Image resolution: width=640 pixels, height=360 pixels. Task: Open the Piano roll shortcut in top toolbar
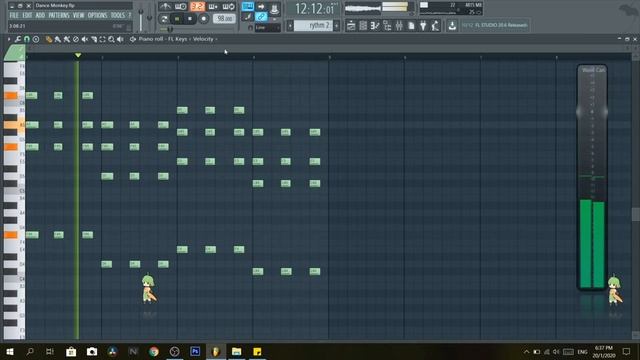pos(375,26)
